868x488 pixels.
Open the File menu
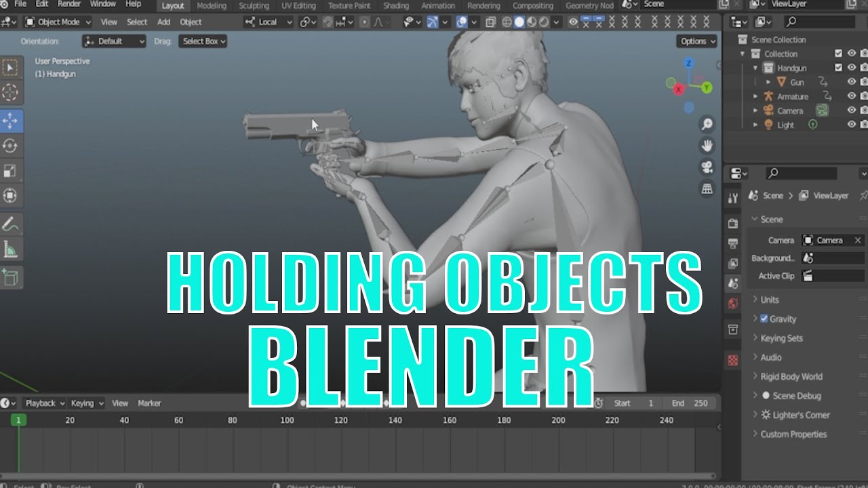tap(20, 4)
